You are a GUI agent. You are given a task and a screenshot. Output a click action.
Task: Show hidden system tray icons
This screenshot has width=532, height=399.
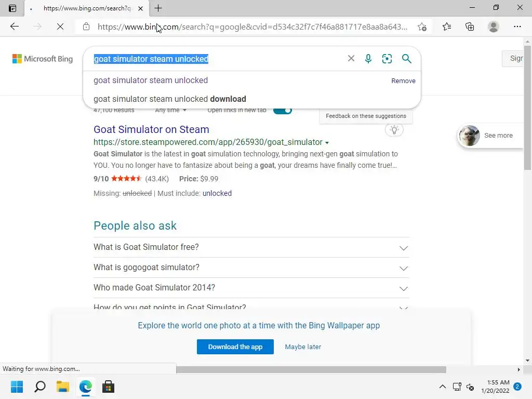coord(443,387)
